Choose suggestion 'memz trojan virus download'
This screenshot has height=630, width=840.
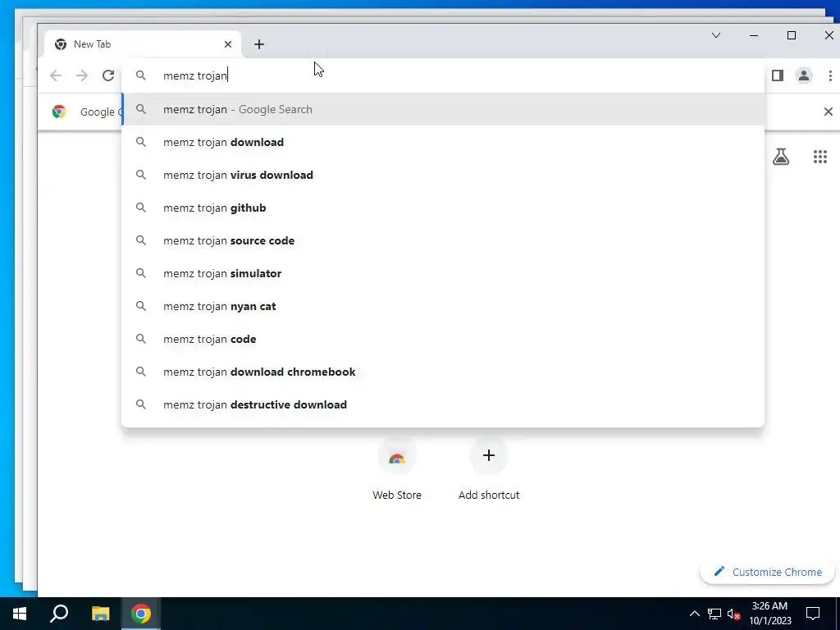[443, 176]
